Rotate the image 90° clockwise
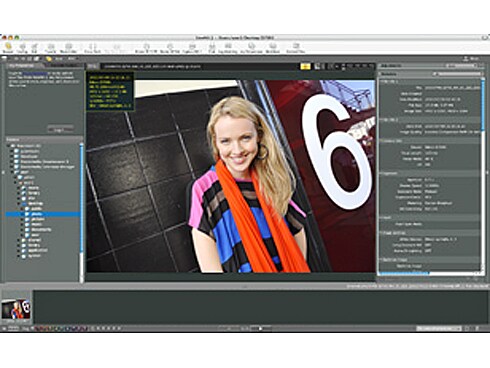This screenshot has height=368, width=490. pyautogui.click(x=170, y=48)
